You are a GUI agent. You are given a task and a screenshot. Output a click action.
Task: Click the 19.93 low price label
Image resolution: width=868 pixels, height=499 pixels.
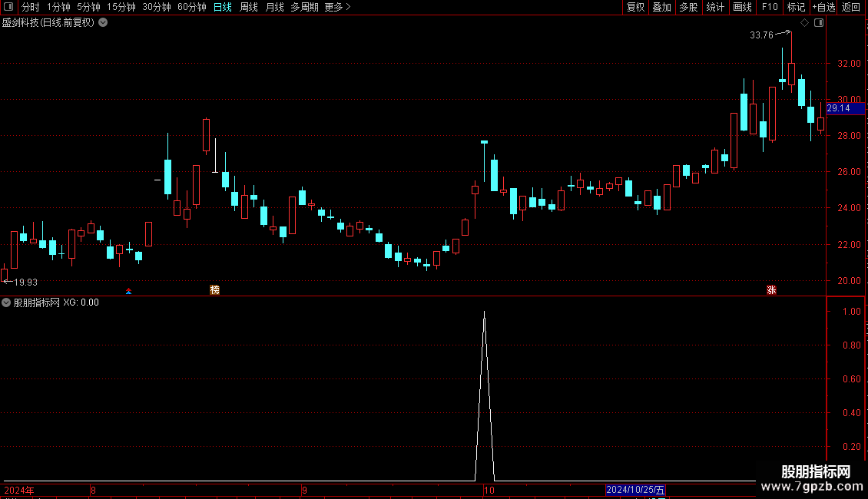25,283
